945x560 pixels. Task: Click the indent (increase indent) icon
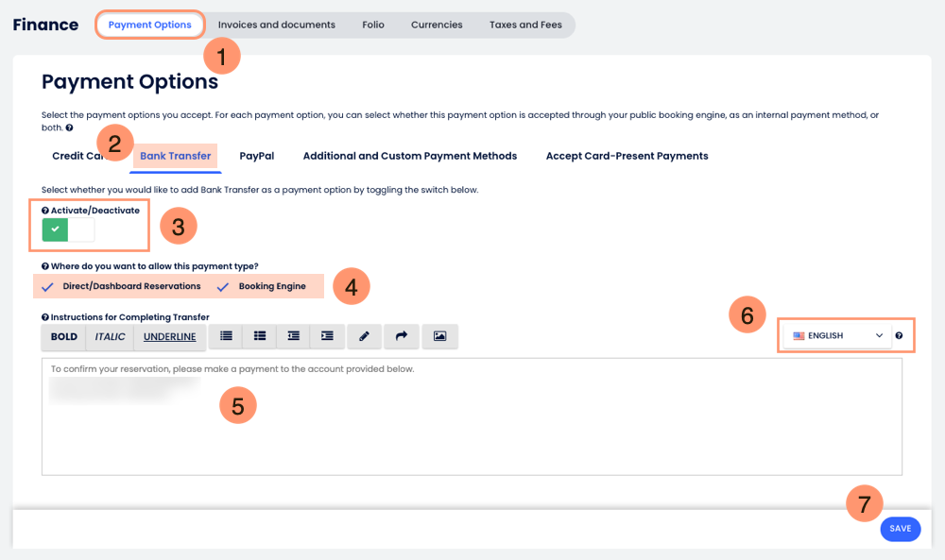(x=327, y=336)
